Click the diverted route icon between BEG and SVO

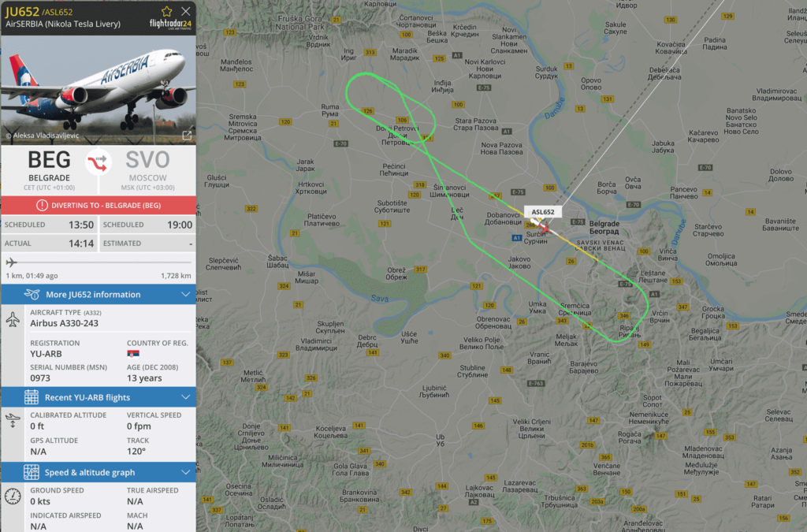[x=98, y=163]
